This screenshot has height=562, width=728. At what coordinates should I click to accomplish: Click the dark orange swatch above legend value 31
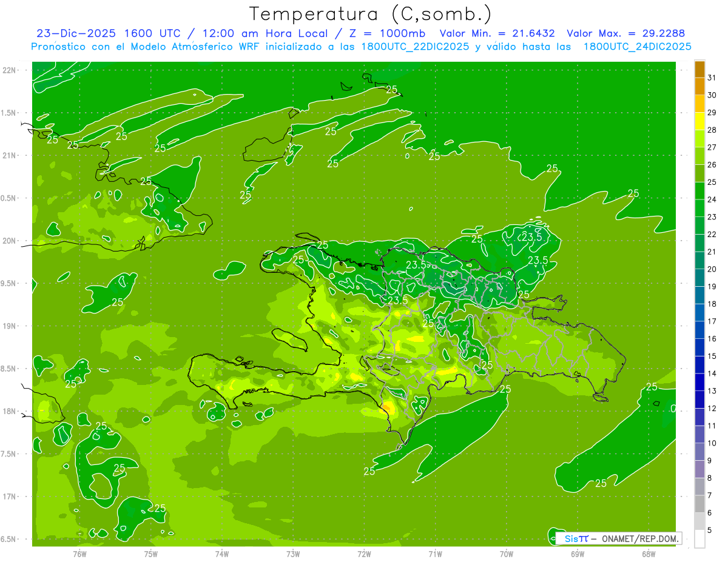[699, 69]
